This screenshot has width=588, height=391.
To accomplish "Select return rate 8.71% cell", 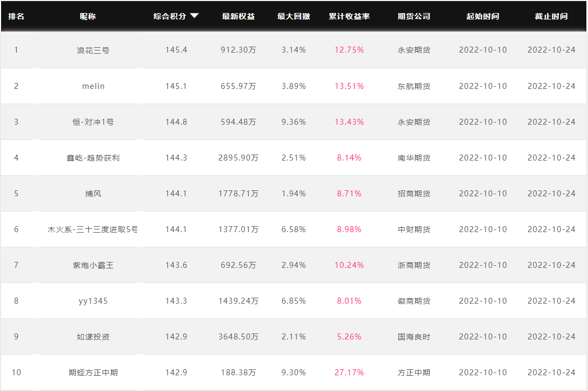I will pyautogui.click(x=349, y=194).
